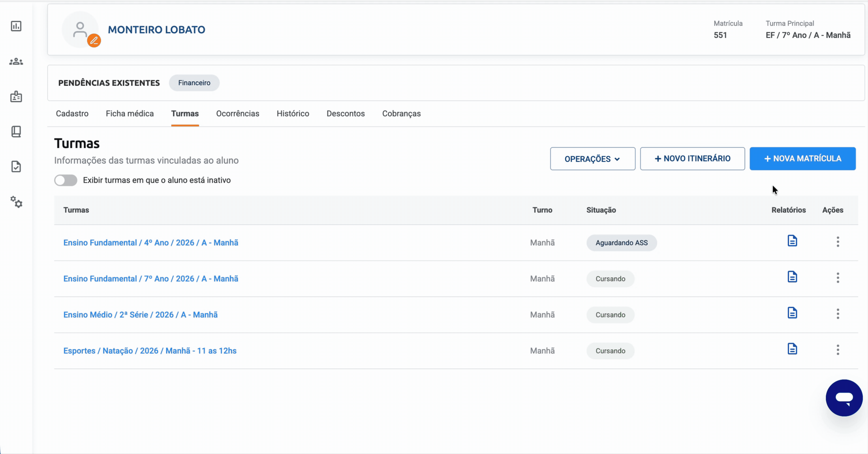The width and height of the screenshot is (868, 454).
Task: Click the document checkmark icon in sidebar
Action: point(16,166)
